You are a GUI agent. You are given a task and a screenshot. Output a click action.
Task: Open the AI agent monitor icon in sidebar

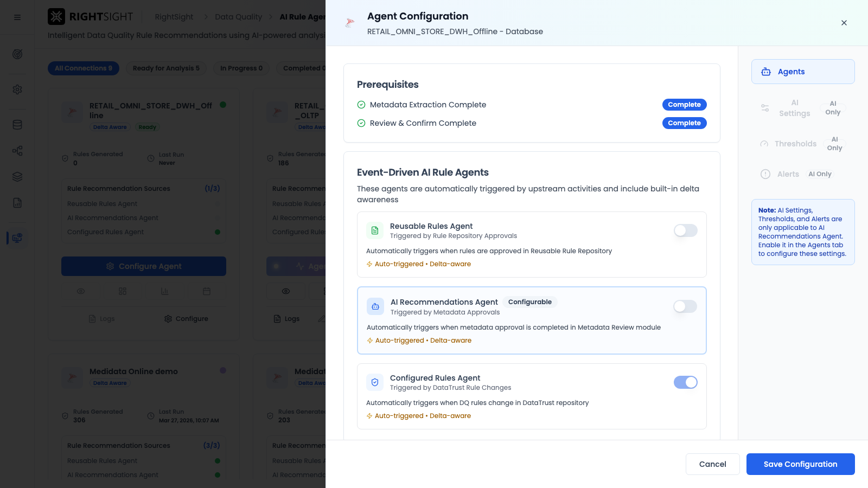tap(17, 238)
